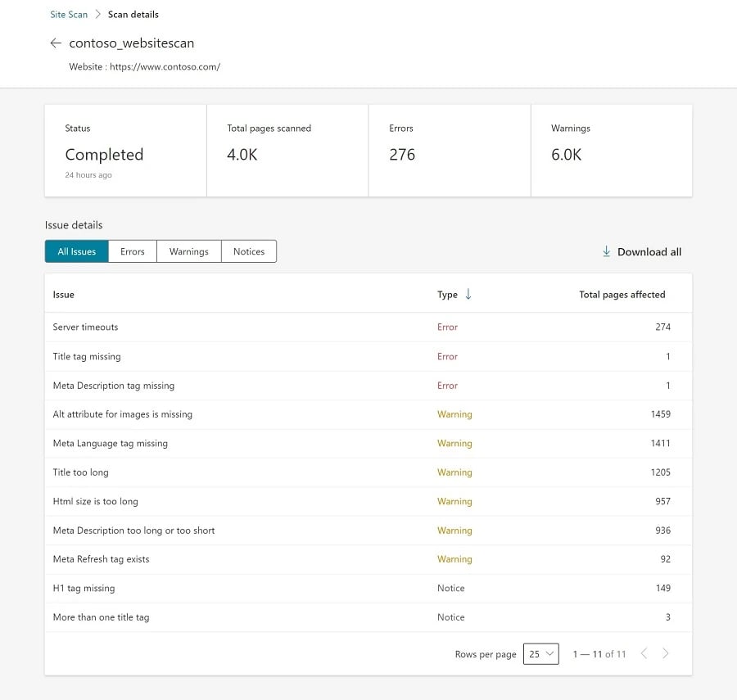Click the back arrow beside contoso_websitescan
Screen dimensions: 737x700
55,43
